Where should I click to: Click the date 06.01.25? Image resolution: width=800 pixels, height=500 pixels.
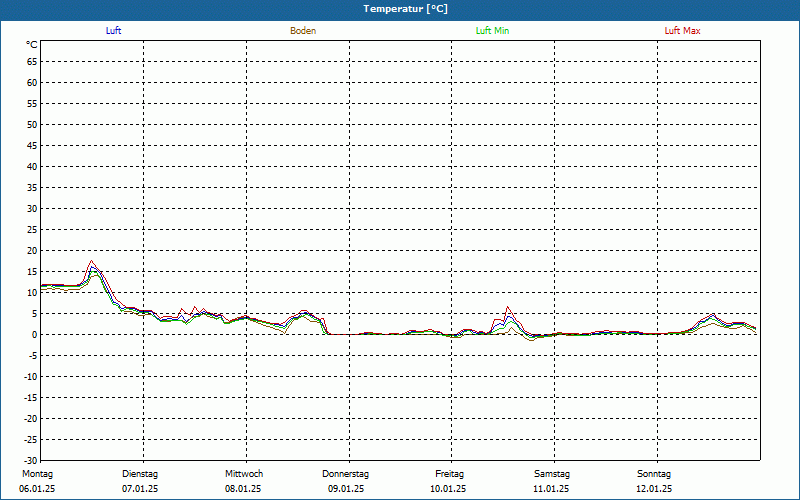[x=37, y=489]
